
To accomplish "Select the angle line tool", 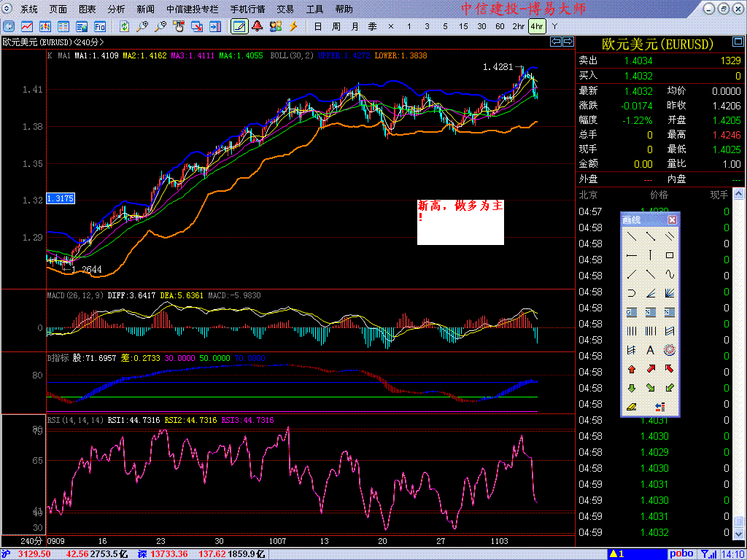I will [650, 293].
